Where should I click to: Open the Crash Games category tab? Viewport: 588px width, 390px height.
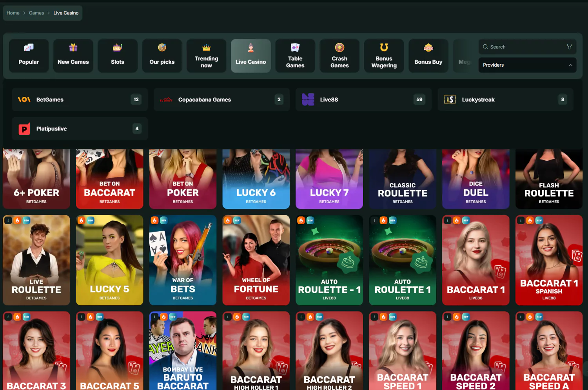click(x=339, y=56)
